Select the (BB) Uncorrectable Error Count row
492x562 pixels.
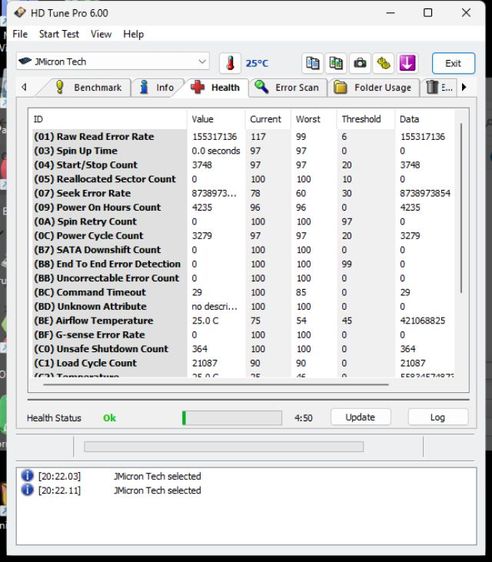pyautogui.click(x=244, y=278)
